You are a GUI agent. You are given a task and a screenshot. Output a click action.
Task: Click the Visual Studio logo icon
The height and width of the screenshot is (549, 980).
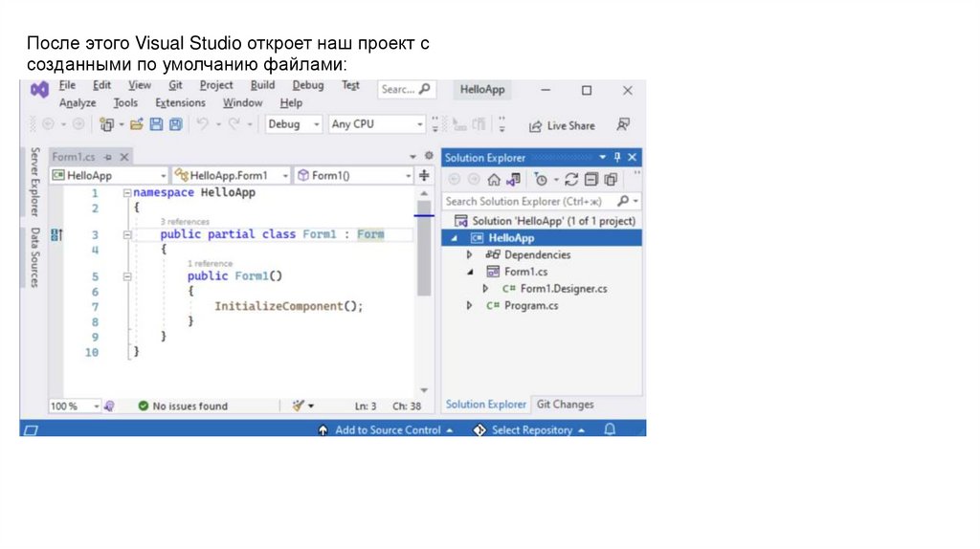tap(39, 89)
